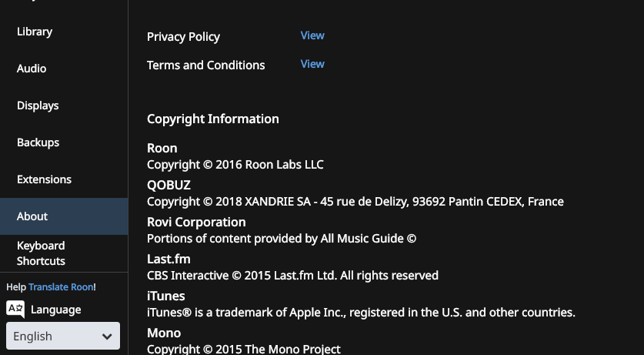View the Privacy Policy
The width and height of the screenshot is (644, 355).
(312, 35)
